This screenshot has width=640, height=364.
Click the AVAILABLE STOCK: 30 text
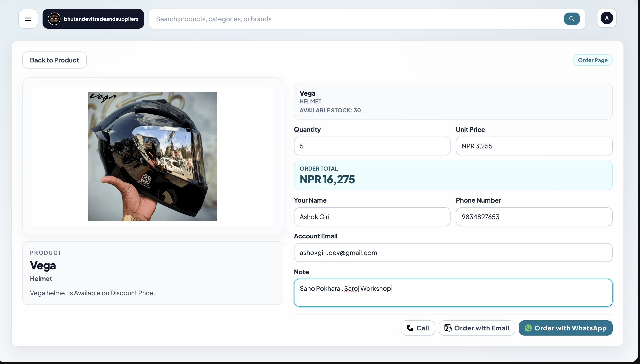point(330,110)
